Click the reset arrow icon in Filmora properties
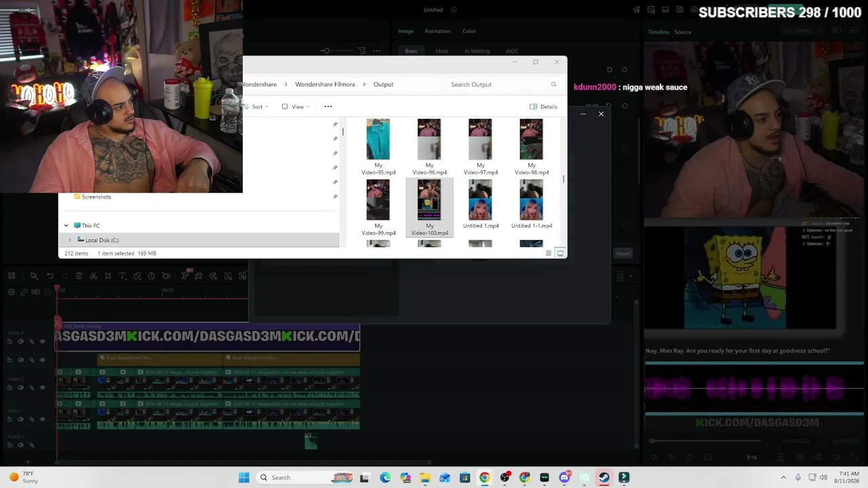Image resolution: width=868 pixels, height=488 pixels. (609, 70)
